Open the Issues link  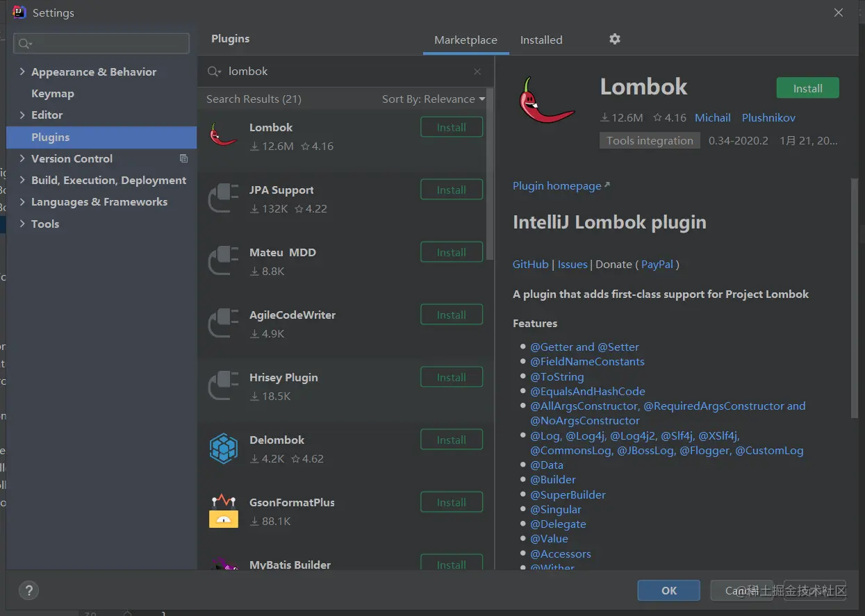point(572,265)
